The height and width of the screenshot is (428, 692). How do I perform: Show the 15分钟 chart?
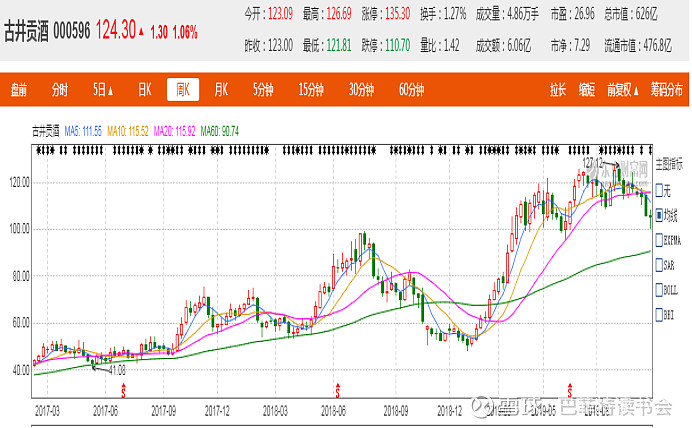pos(311,90)
